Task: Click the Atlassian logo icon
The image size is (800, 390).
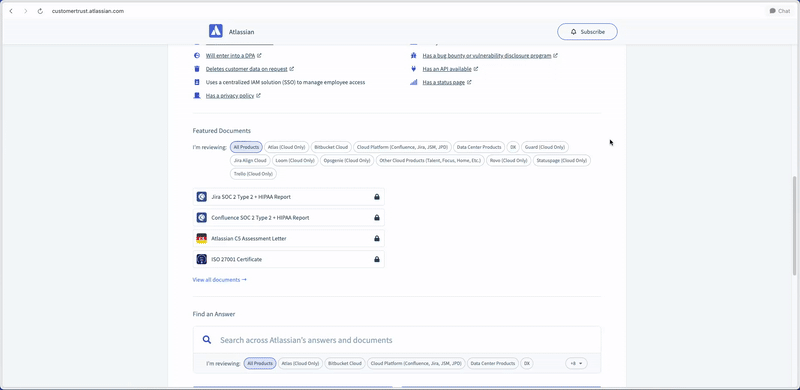Action: [215, 31]
